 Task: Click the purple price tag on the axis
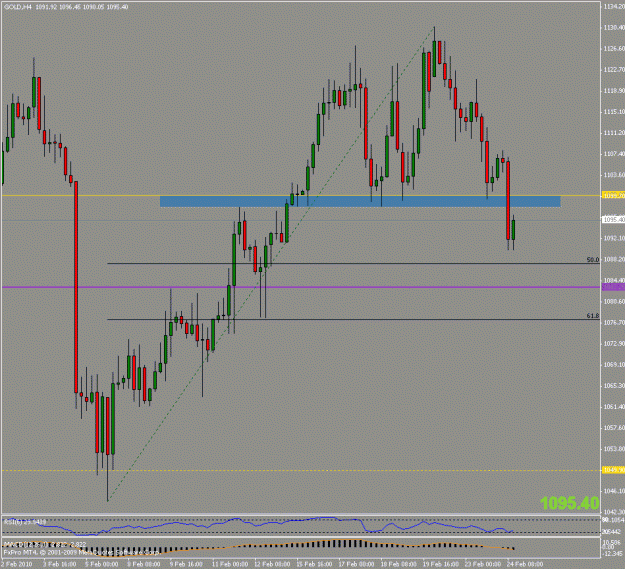[x=613, y=287]
